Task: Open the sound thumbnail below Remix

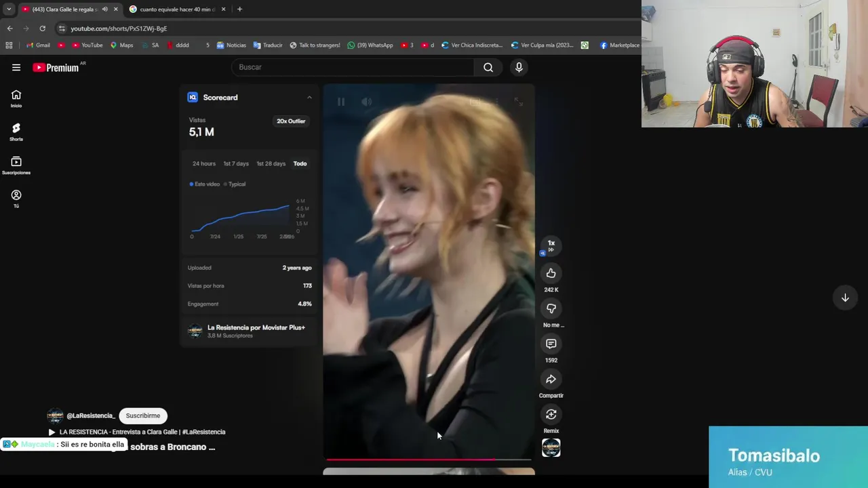Action: point(551,447)
